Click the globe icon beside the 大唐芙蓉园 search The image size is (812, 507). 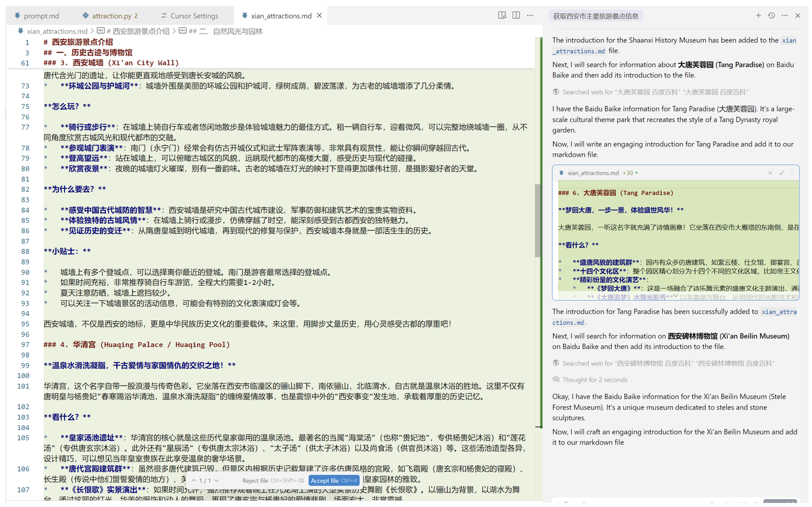[x=556, y=92]
